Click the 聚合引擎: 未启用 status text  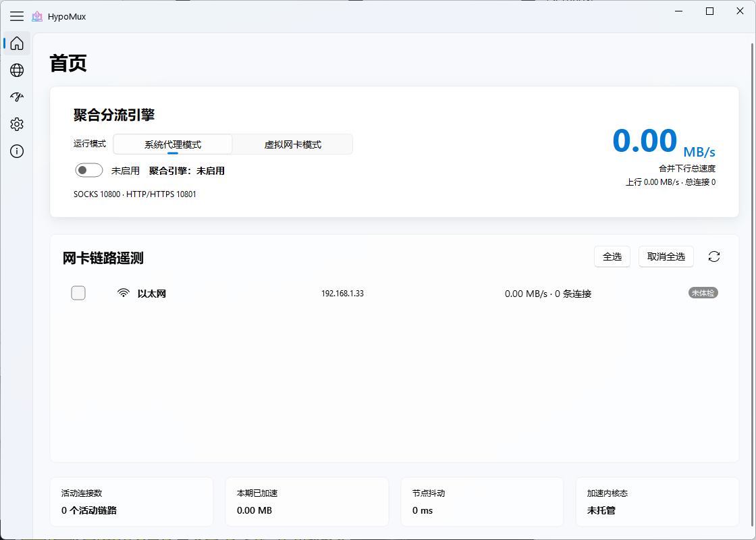click(x=187, y=171)
